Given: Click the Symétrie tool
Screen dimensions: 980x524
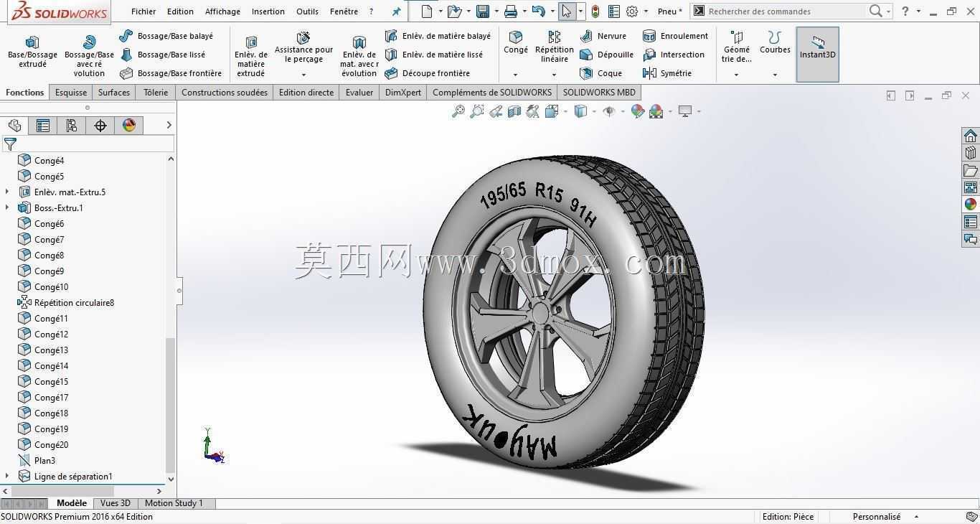Looking at the screenshot, I should (x=667, y=73).
